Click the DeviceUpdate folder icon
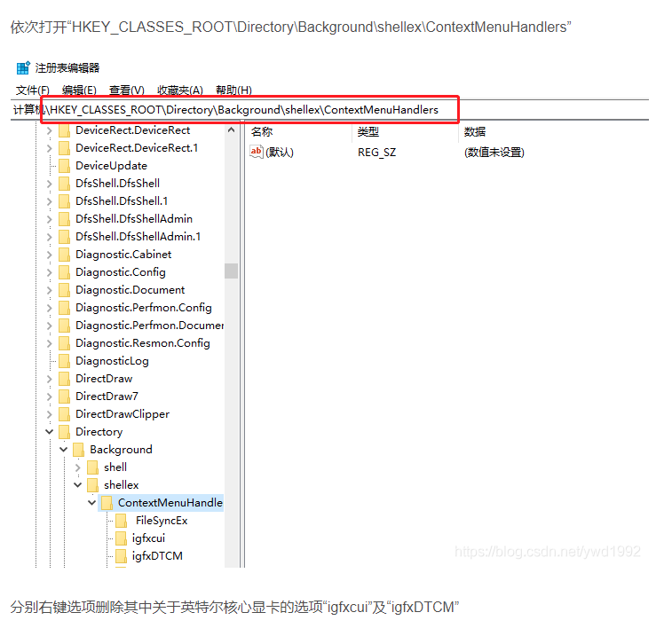672x636 pixels. coord(64,166)
